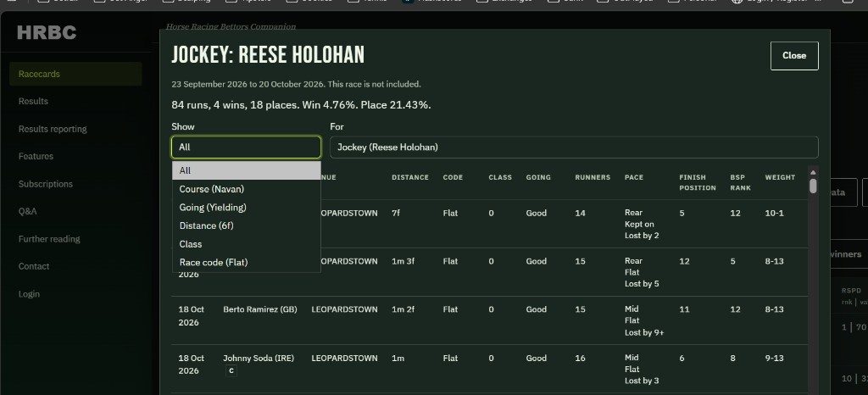The height and width of the screenshot is (395, 868).
Task: Open Features in the sidebar
Action: (36, 156)
